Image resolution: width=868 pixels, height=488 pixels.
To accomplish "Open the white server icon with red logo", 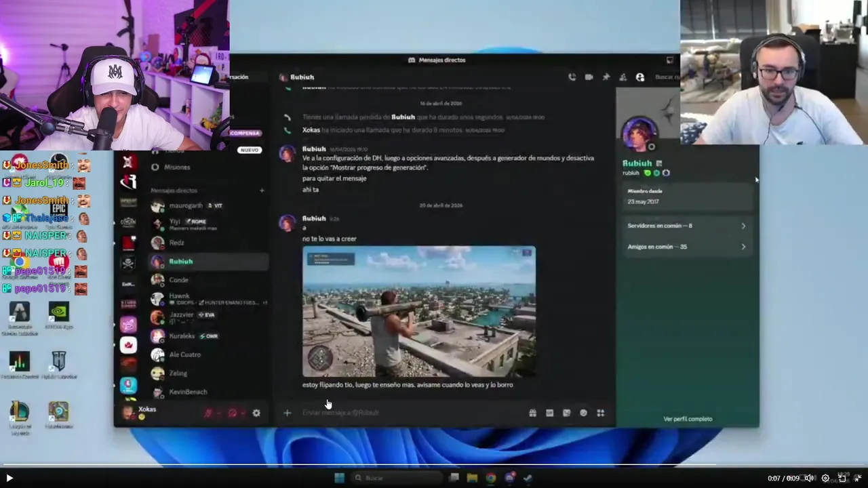I will point(128,345).
